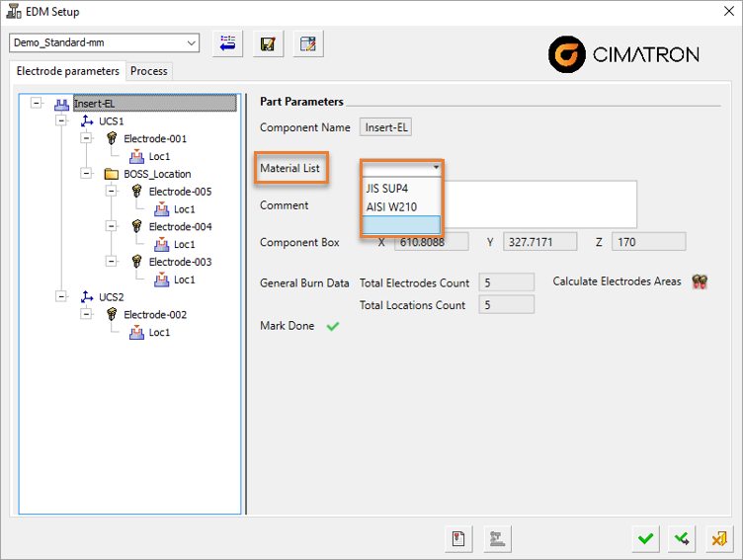
Task: Select the BOSS_Location folder
Action: [x=157, y=174]
